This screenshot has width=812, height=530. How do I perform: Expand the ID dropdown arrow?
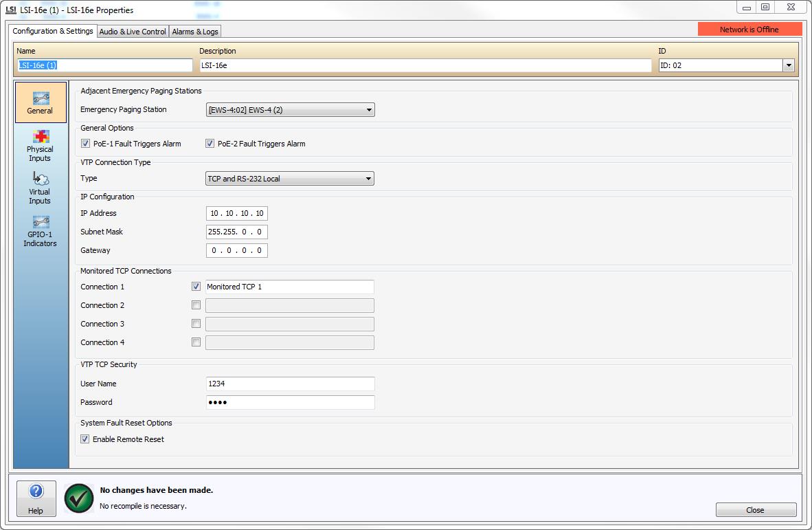click(788, 65)
